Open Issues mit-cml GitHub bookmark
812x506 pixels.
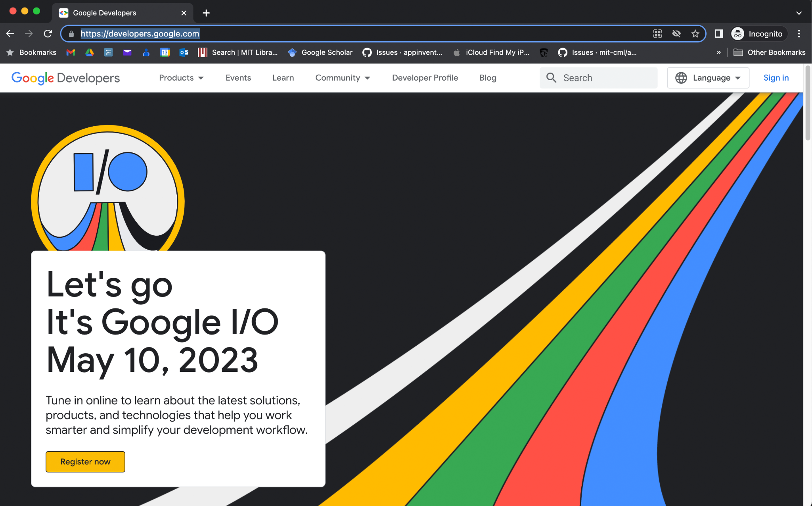coord(598,52)
